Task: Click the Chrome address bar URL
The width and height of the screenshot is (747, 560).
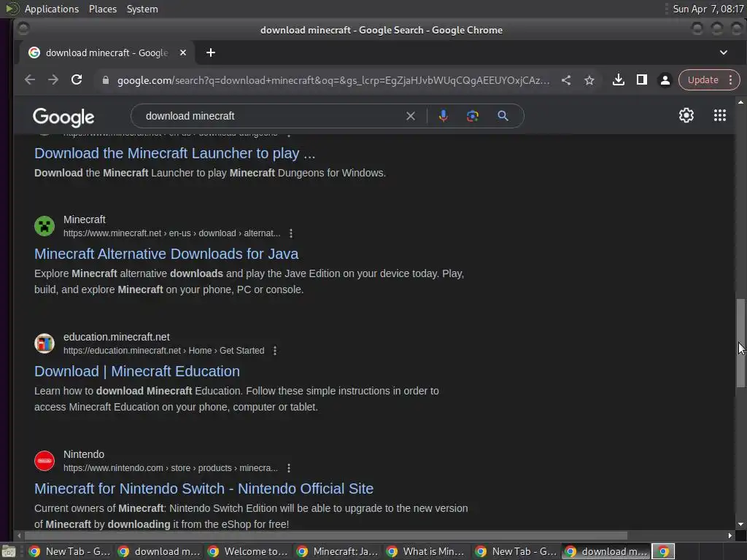Action: [333, 80]
